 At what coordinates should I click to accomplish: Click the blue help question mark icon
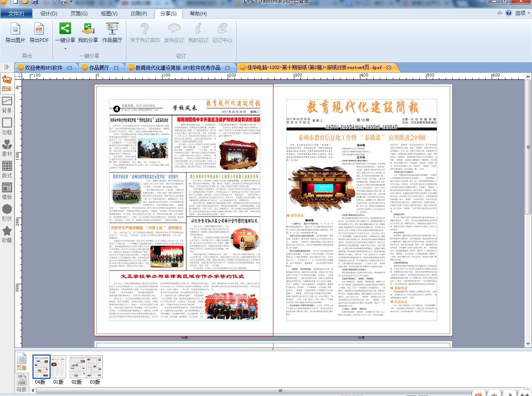[x=509, y=13]
